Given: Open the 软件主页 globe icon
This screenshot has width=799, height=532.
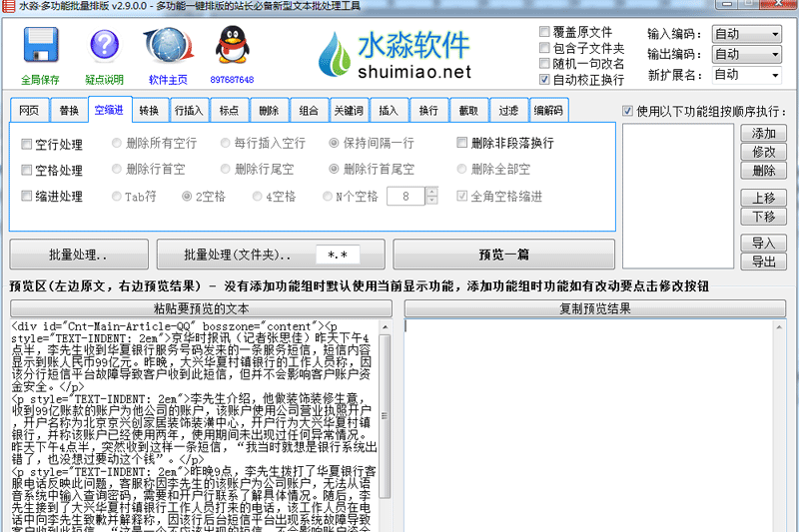Looking at the screenshot, I should (169, 45).
